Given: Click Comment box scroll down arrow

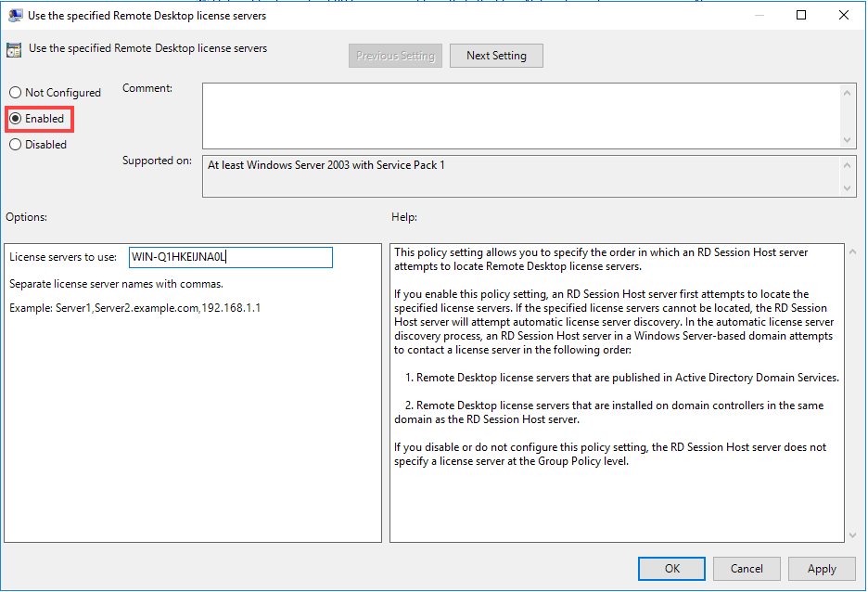Looking at the screenshot, I should click(847, 139).
